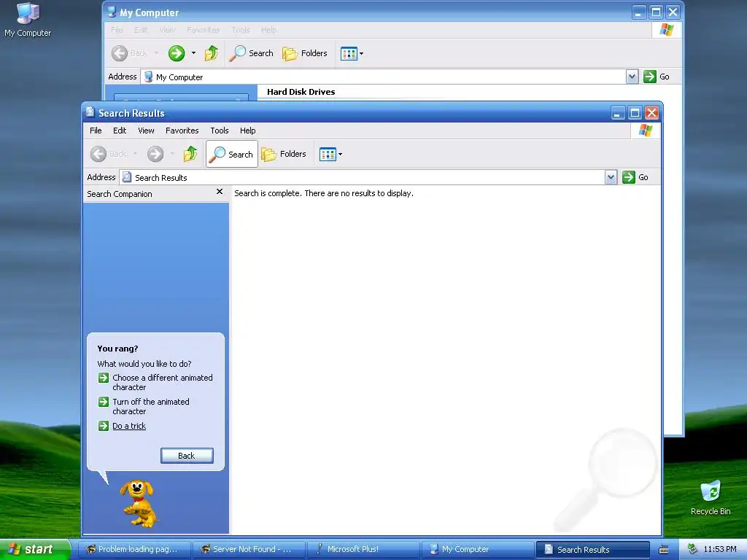Open Favorites menu in Search Results
Viewport: 747px width, 560px height.
tap(182, 131)
